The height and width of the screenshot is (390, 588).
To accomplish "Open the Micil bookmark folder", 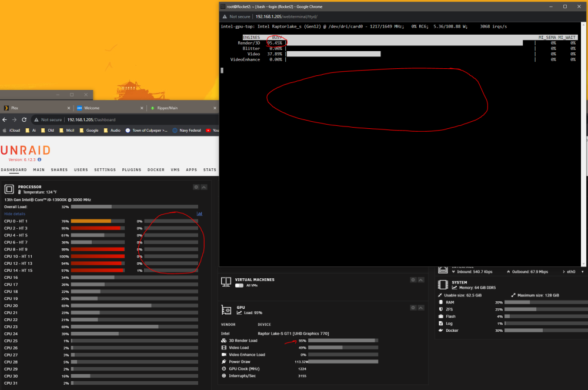I will [67, 131].
